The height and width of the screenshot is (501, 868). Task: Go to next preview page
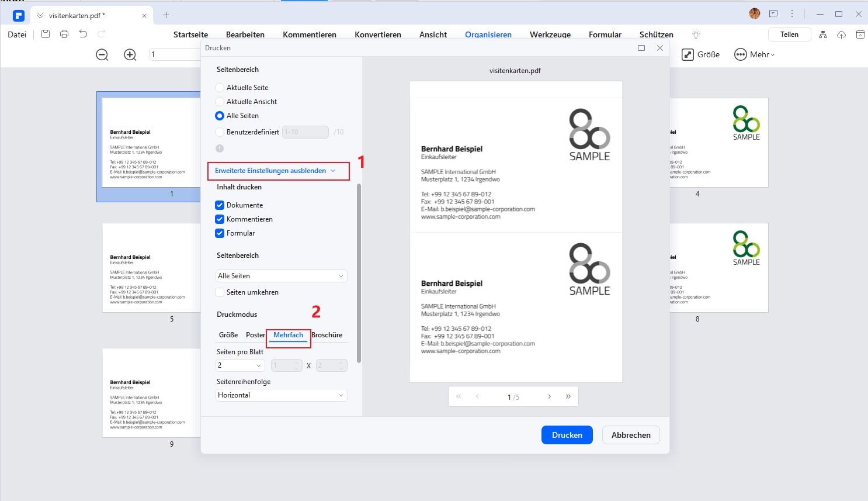[550, 396]
